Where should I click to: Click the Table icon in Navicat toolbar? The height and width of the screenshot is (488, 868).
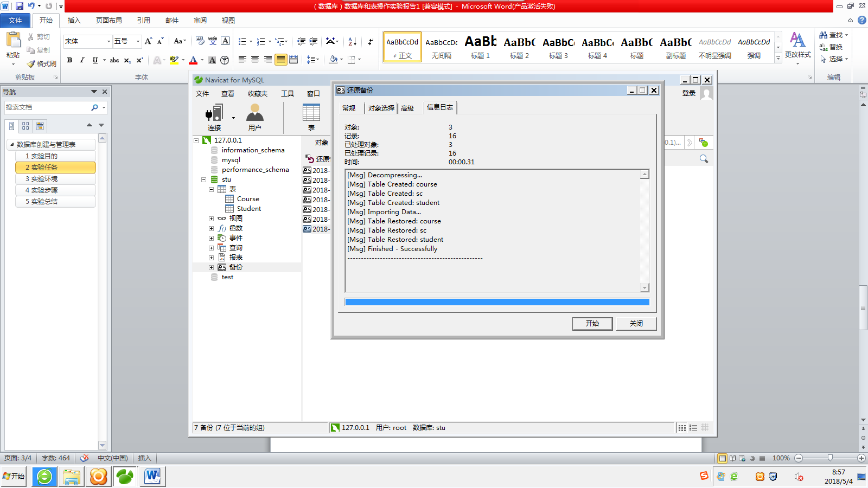pyautogui.click(x=311, y=113)
